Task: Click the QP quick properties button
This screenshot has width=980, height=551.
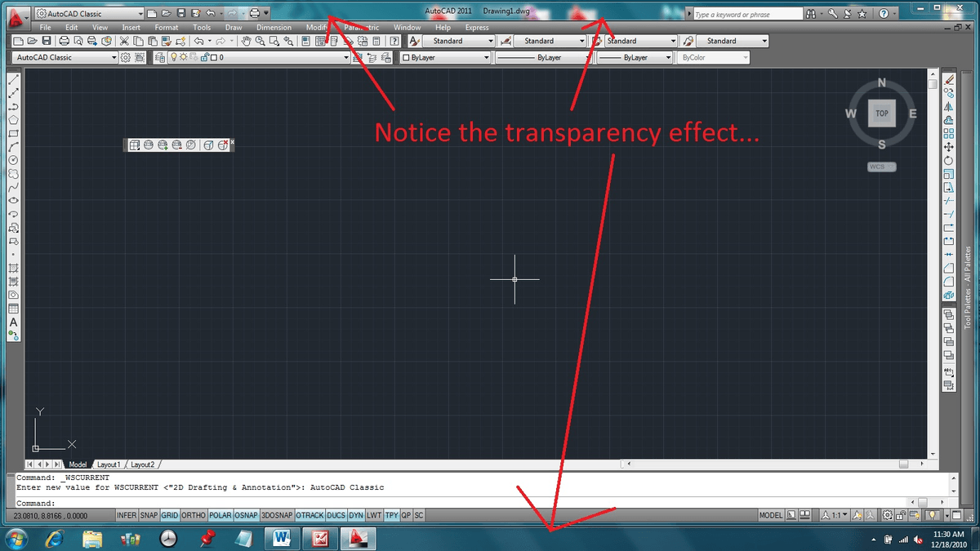Action: (406, 516)
